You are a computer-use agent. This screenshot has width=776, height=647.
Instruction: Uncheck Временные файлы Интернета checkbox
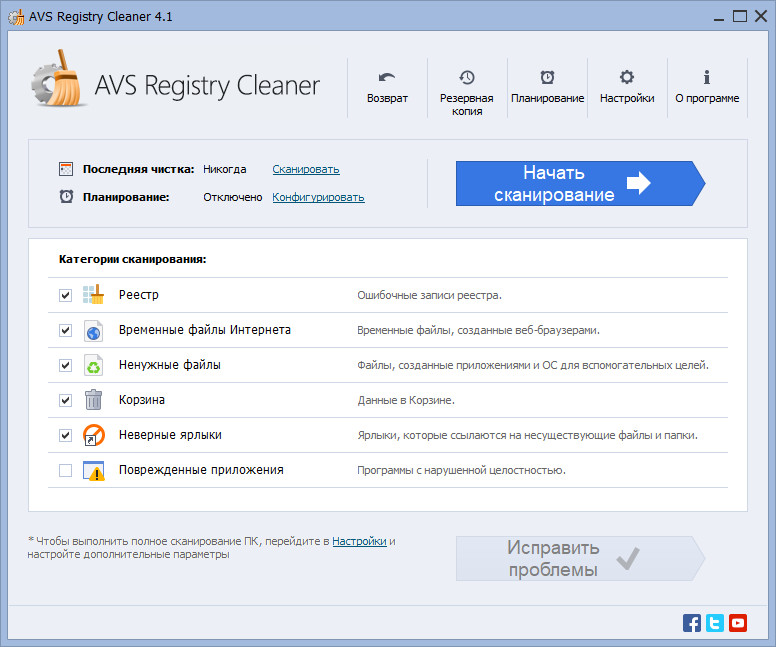(66, 331)
